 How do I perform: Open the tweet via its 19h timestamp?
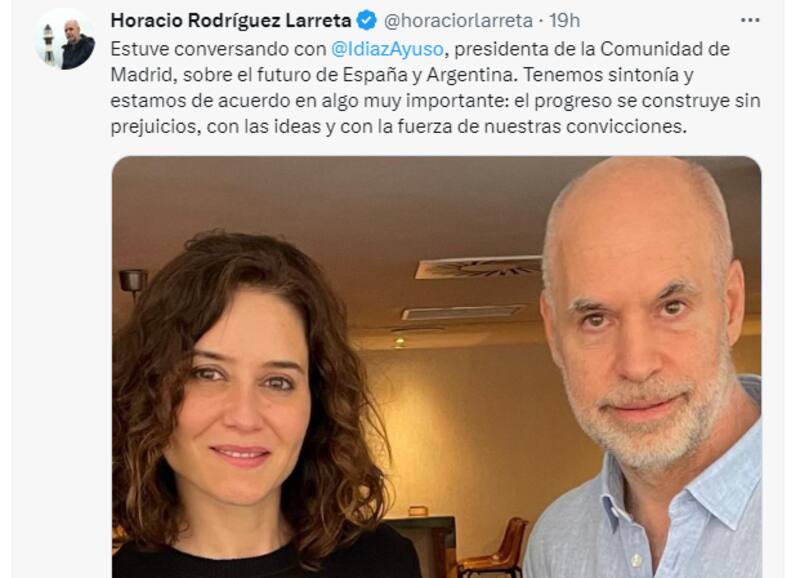tap(565, 20)
